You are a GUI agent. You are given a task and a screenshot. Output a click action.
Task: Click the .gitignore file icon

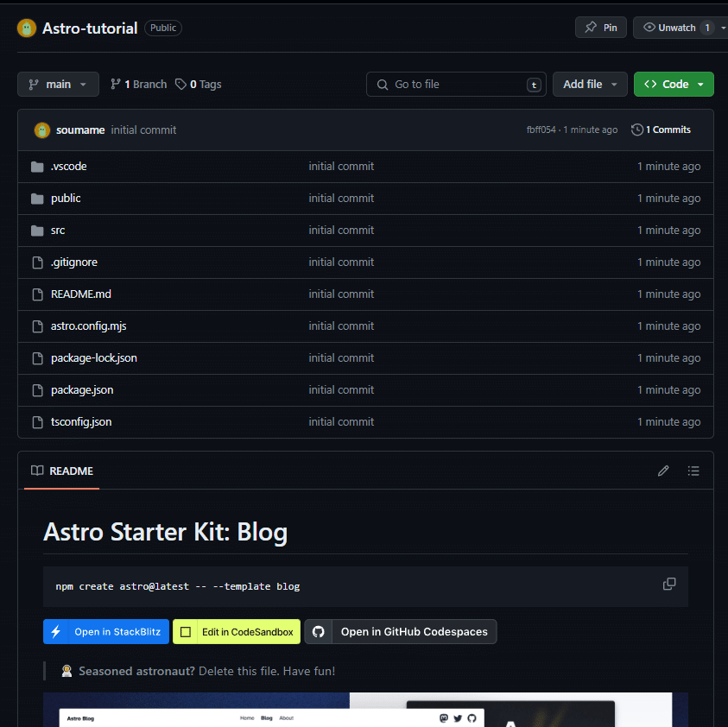pyautogui.click(x=38, y=262)
